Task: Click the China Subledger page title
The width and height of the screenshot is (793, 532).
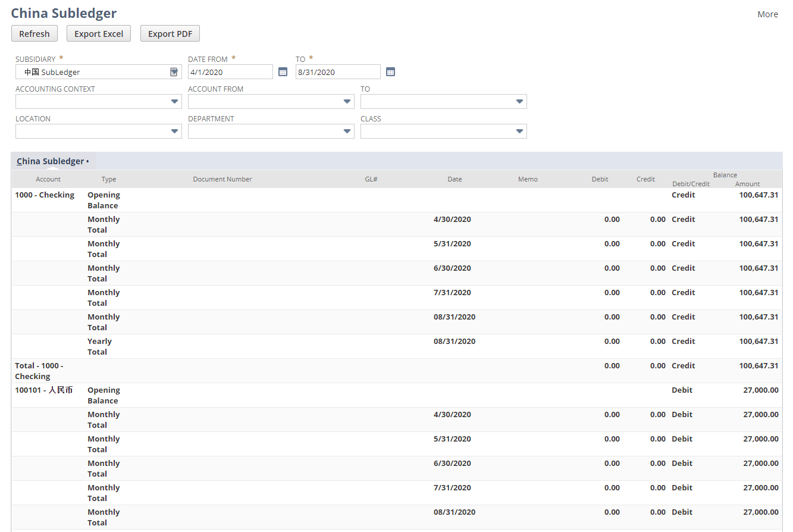Action: tap(64, 13)
